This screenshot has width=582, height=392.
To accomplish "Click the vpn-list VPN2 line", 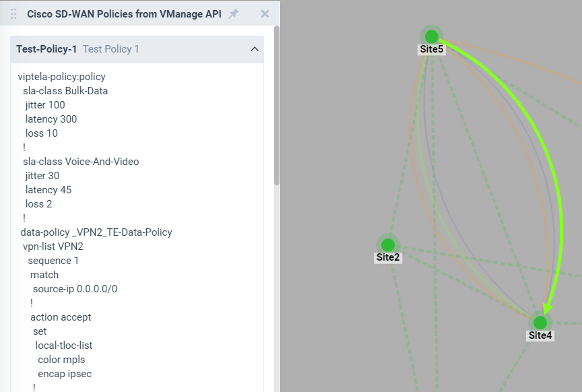I will point(53,247).
